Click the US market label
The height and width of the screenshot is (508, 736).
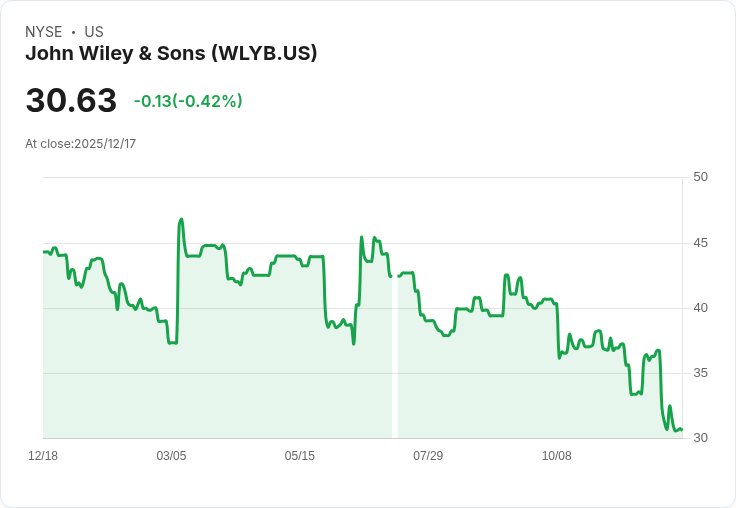coord(94,32)
